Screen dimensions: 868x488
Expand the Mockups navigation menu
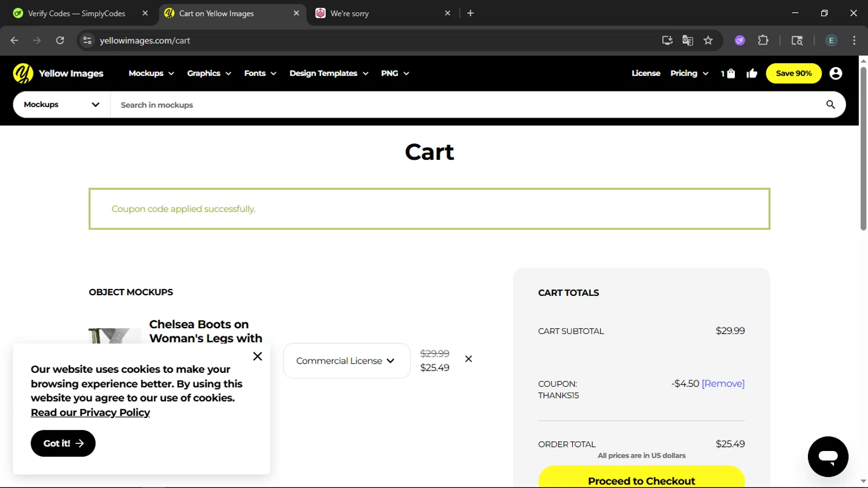click(151, 74)
